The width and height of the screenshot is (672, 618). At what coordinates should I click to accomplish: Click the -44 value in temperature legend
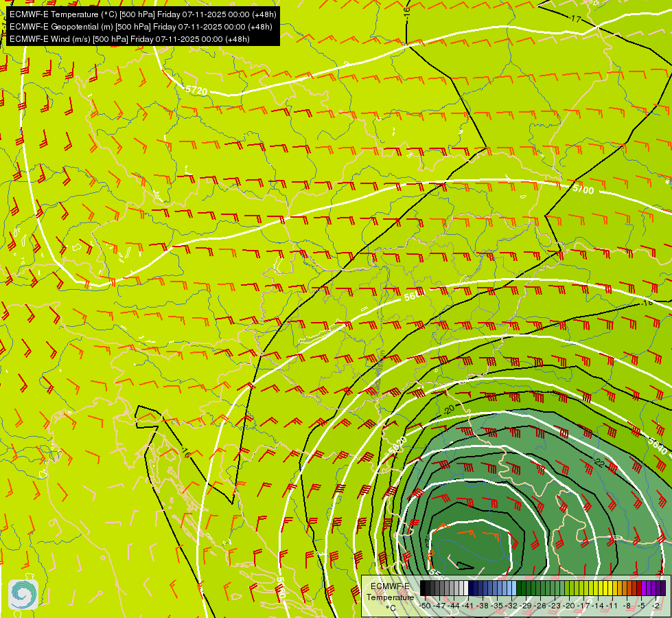(x=454, y=606)
